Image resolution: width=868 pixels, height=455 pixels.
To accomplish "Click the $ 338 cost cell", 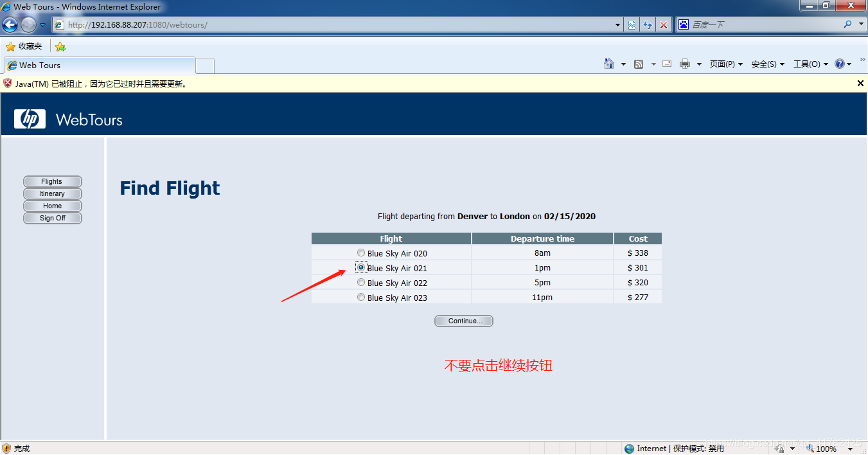I will [638, 253].
